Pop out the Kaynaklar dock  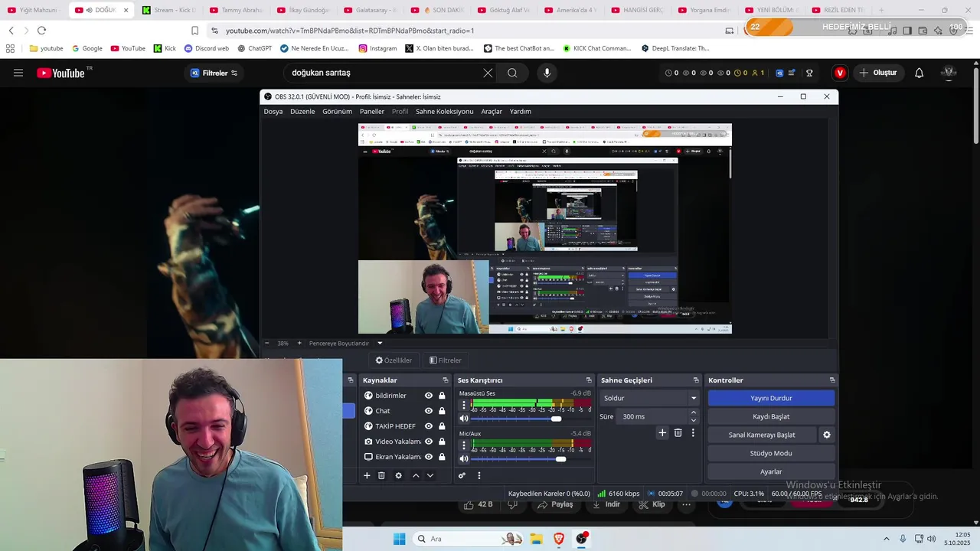[446, 380]
